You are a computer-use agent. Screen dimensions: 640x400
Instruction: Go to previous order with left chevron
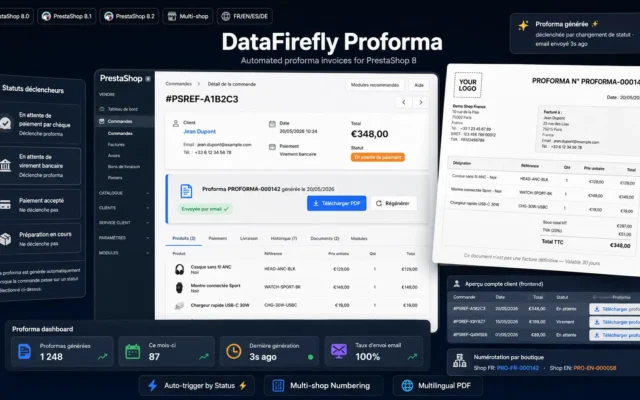(x=404, y=102)
